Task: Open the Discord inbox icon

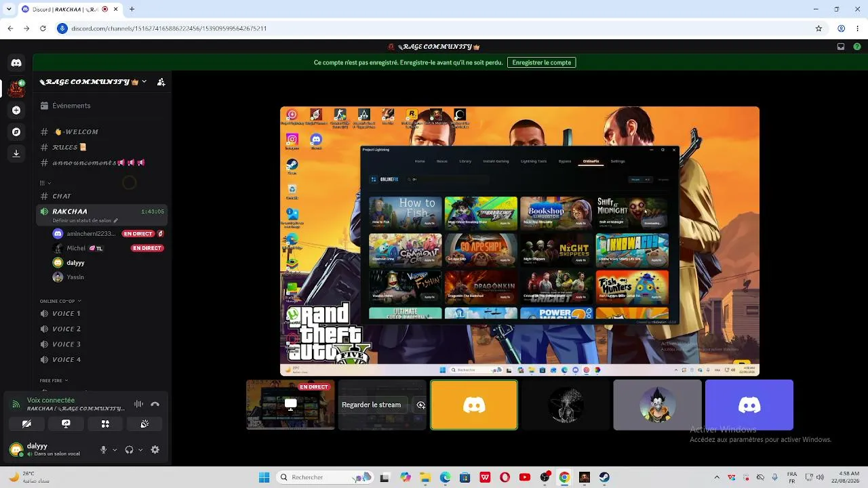Action: point(841,47)
